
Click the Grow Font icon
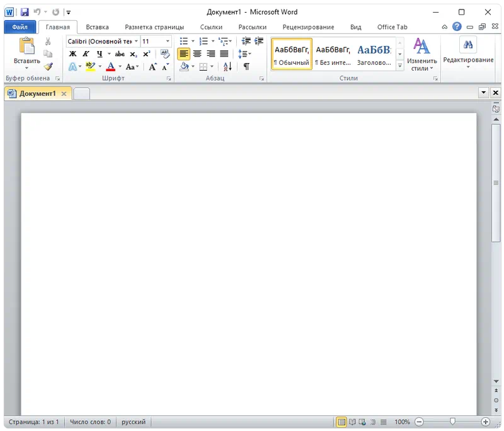click(x=152, y=66)
